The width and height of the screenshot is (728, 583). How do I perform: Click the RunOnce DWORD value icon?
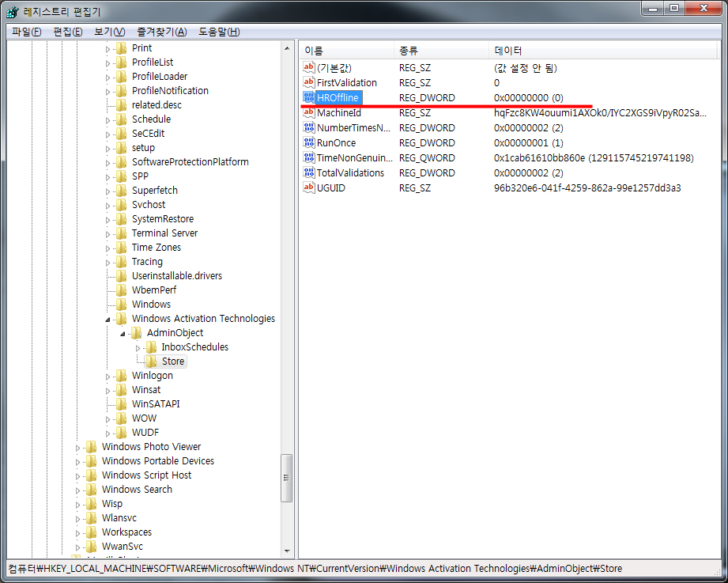[x=309, y=142]
